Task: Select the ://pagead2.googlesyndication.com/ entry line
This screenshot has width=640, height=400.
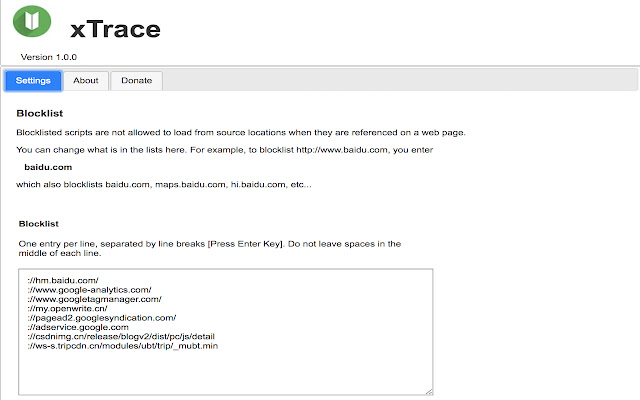Action: (x=102, y=318)
